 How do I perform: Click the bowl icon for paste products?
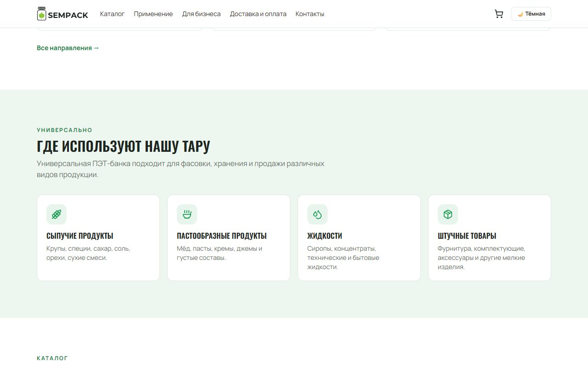(x=187, y=214)
